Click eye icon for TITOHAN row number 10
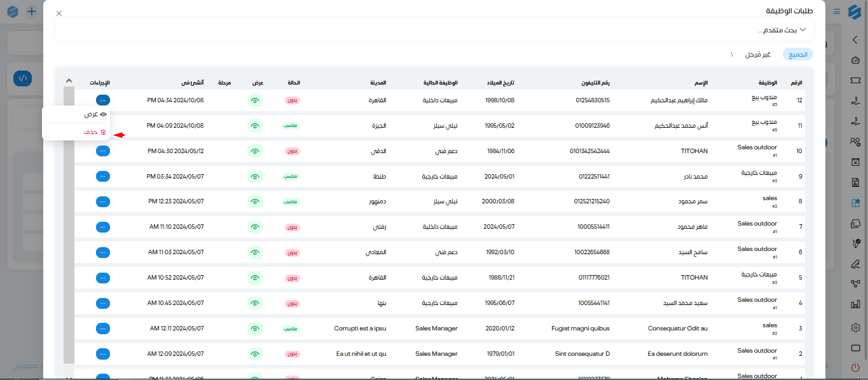This screenshot has width=868, height=380. pyautogui.click(x=255, y=151)
